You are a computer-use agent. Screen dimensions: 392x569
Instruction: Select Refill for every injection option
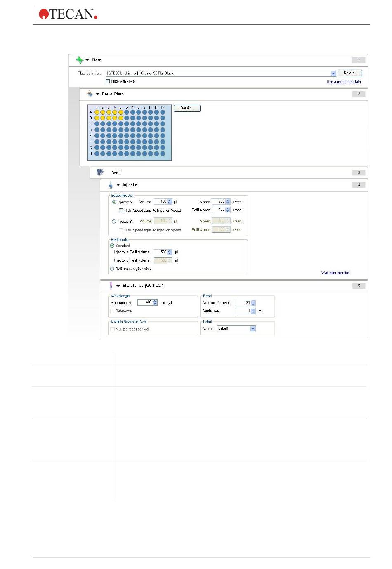point(112,269)
